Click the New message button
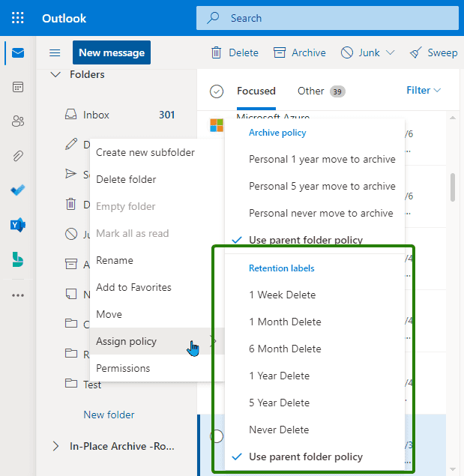This screenshot has width=464, height=476. [x=112, y=52]
